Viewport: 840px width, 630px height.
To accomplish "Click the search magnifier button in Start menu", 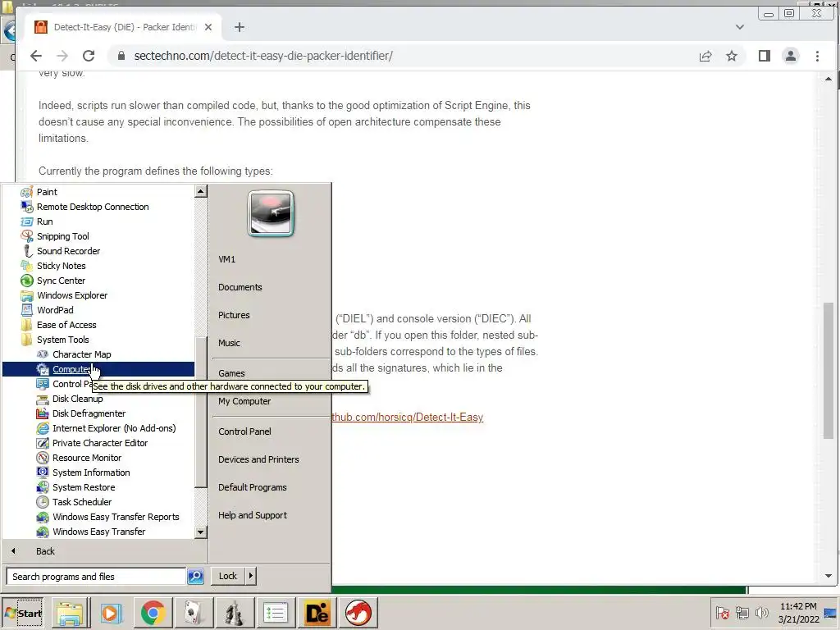I will pyautogui.click(x=195, y=577).
